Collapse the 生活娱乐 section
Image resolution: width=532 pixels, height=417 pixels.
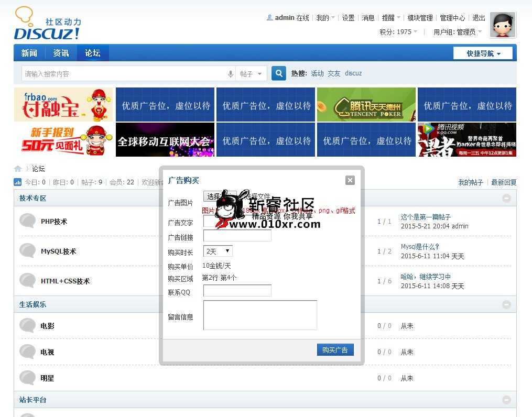coord(506,304)
